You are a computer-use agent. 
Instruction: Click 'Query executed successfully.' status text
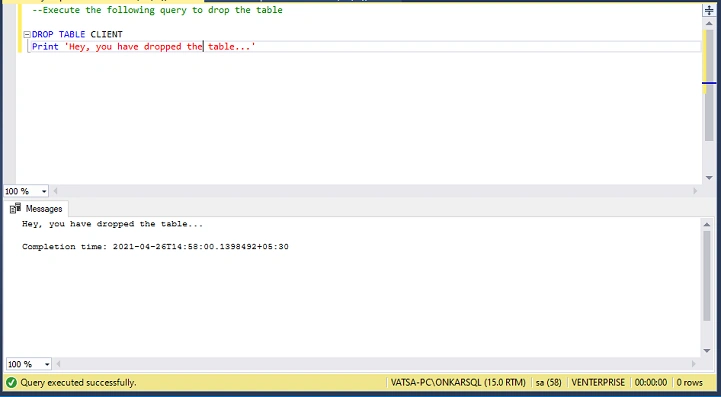(x=78, y=383)
